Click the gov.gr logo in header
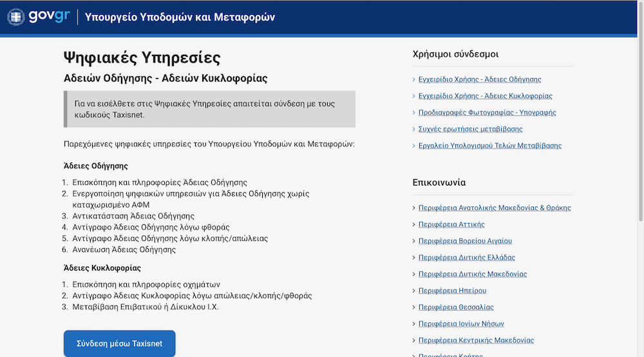The image size is (644, 357). 48,17
